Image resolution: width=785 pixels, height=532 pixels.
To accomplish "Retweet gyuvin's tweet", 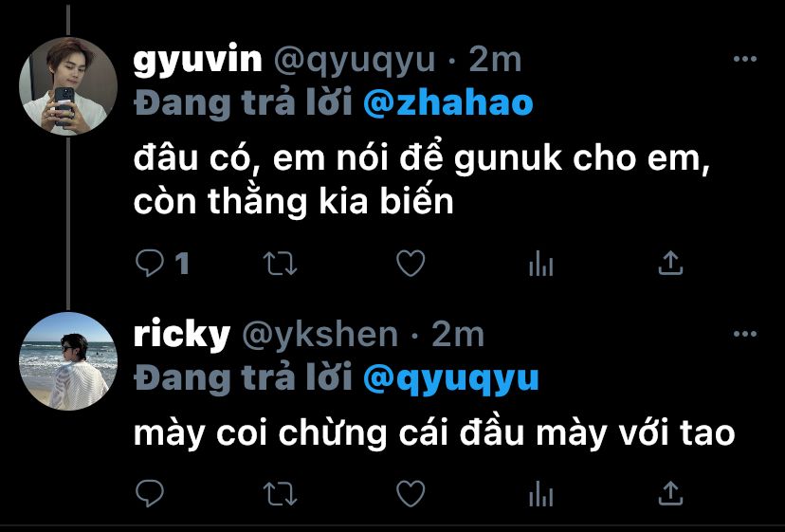I will click(281, 264).
